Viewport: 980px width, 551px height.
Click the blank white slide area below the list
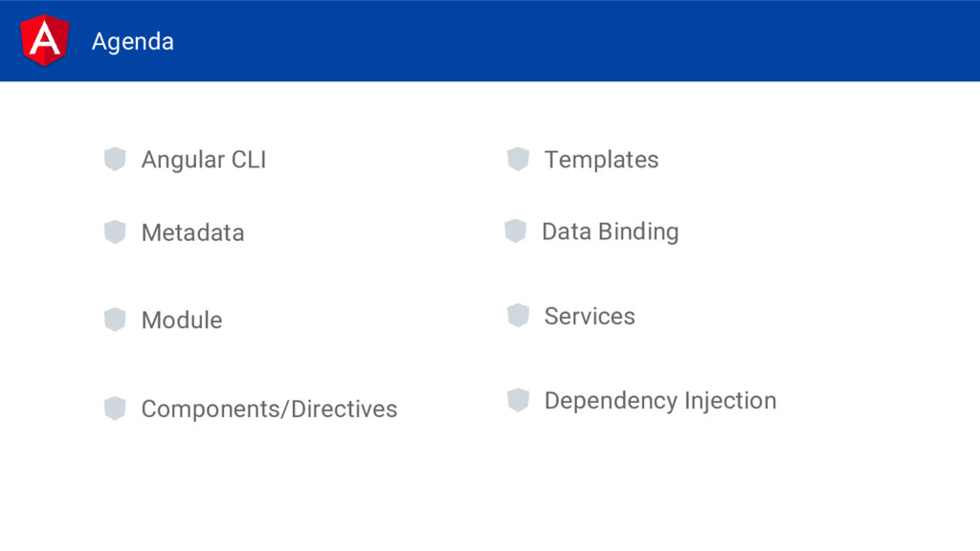(x=490, y=494)
